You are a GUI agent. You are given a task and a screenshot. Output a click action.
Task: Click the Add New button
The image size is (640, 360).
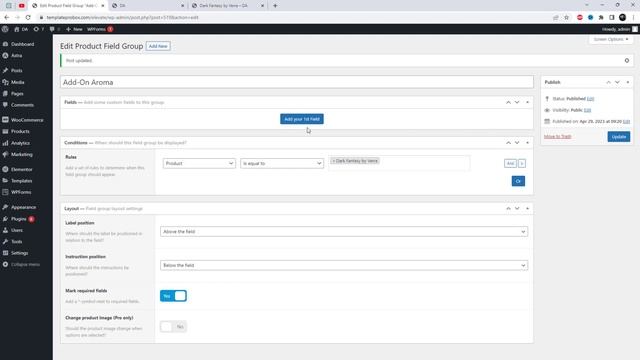[158, 46]
